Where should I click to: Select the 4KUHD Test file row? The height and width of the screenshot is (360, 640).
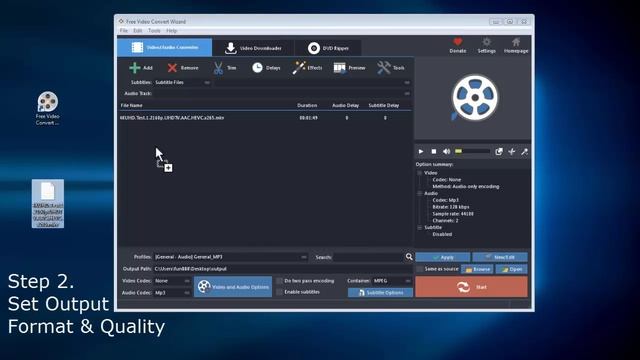click(x=264, y=118)
